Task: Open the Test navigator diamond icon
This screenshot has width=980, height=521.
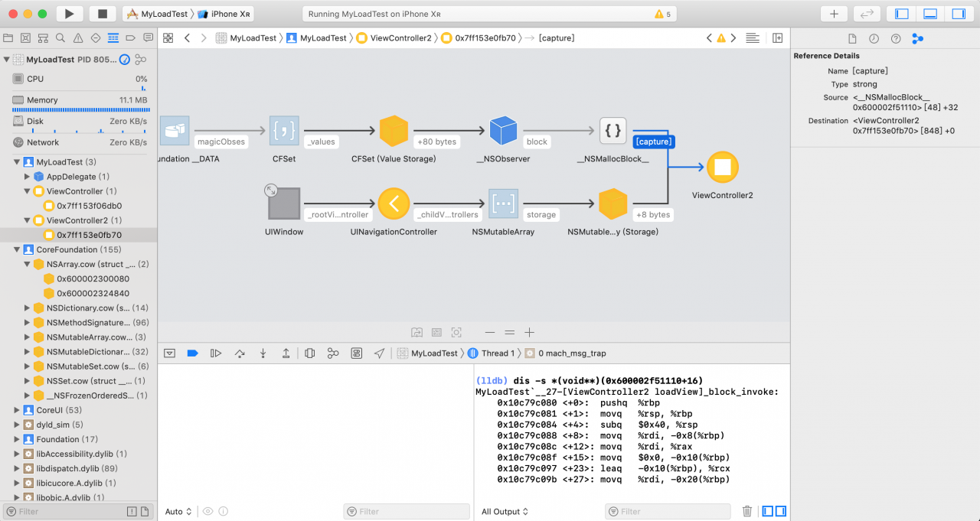Action: [x=96, y=37]
